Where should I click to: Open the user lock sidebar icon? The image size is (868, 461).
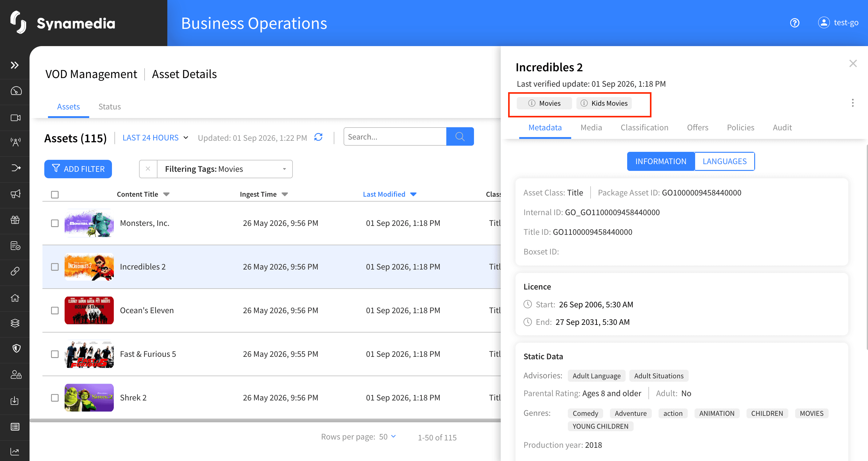(x=16, y=374)
